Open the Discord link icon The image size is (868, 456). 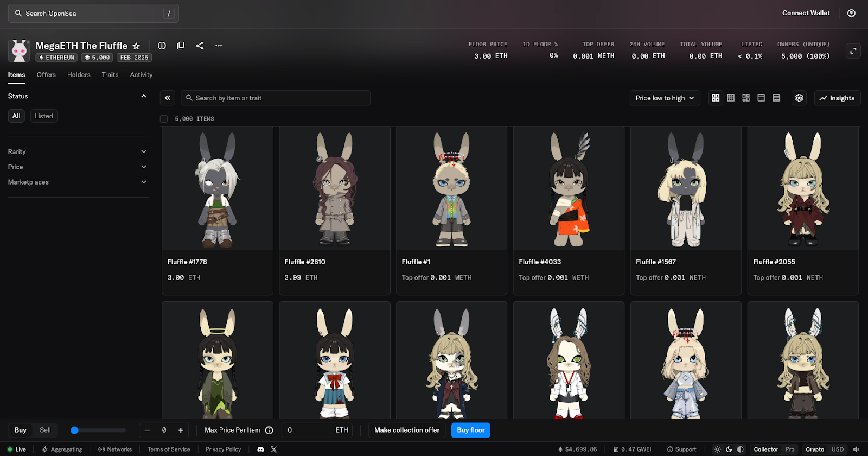tap(260, 449)
